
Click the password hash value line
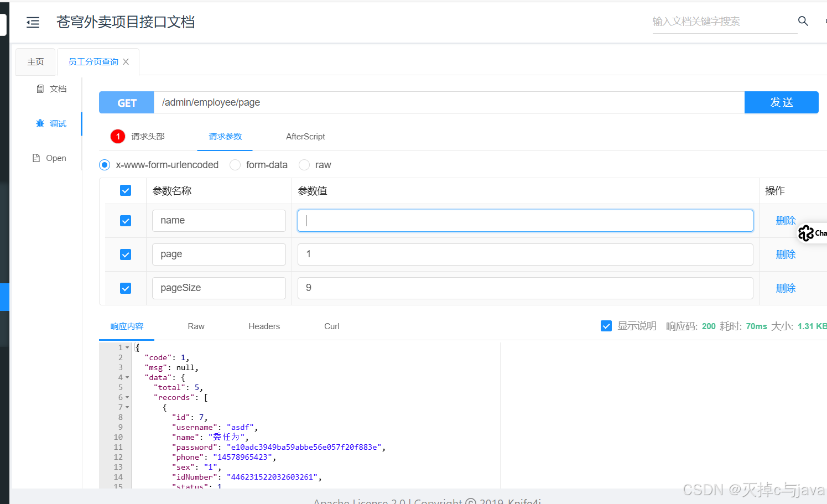pyautogui.click(x=279, y=448)
